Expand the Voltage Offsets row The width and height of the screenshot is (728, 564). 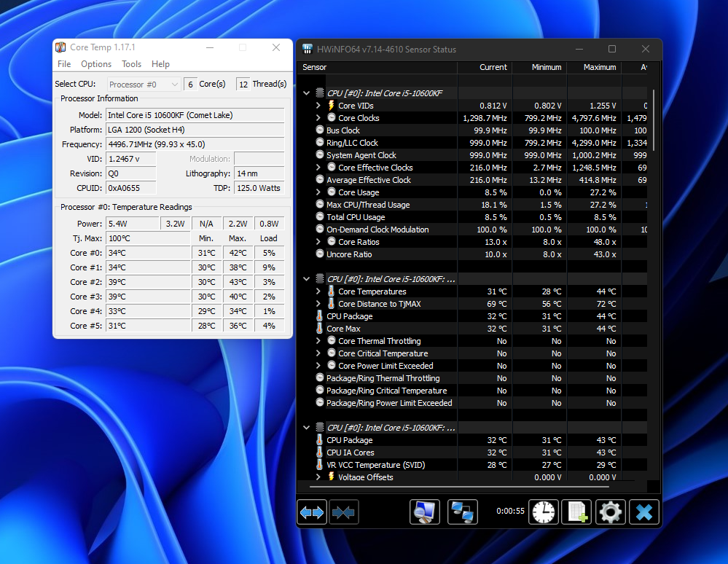[x=318, y=477]
